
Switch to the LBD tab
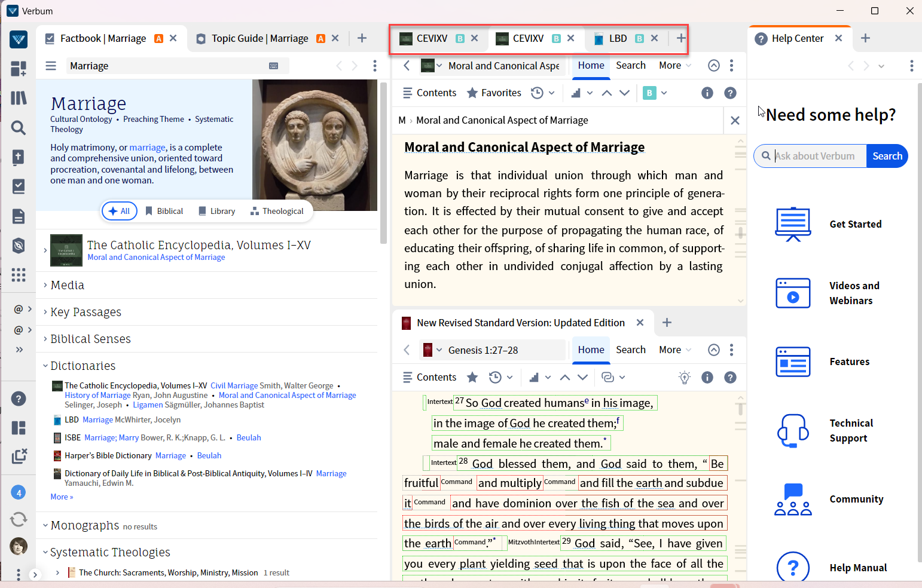click(618, 38)
